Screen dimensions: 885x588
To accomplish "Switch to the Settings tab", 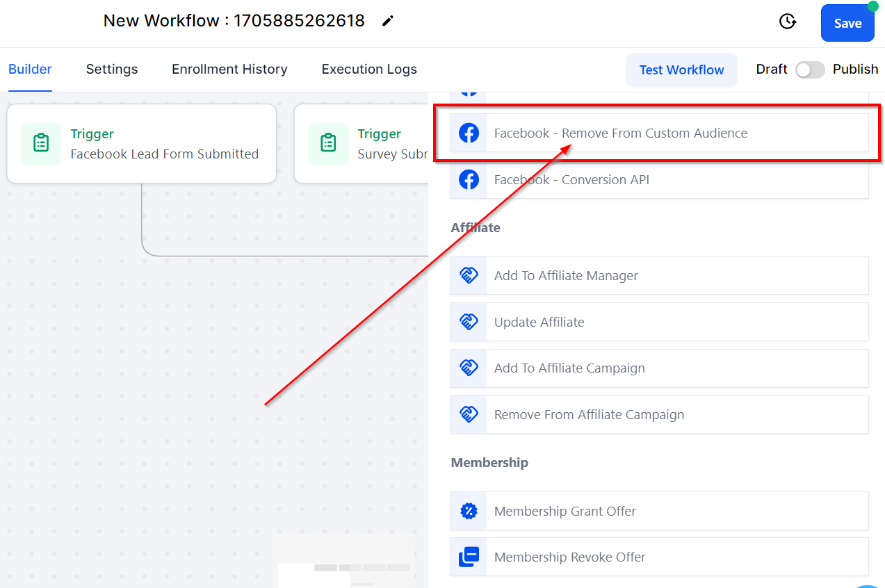I will [x=112, y=69].
